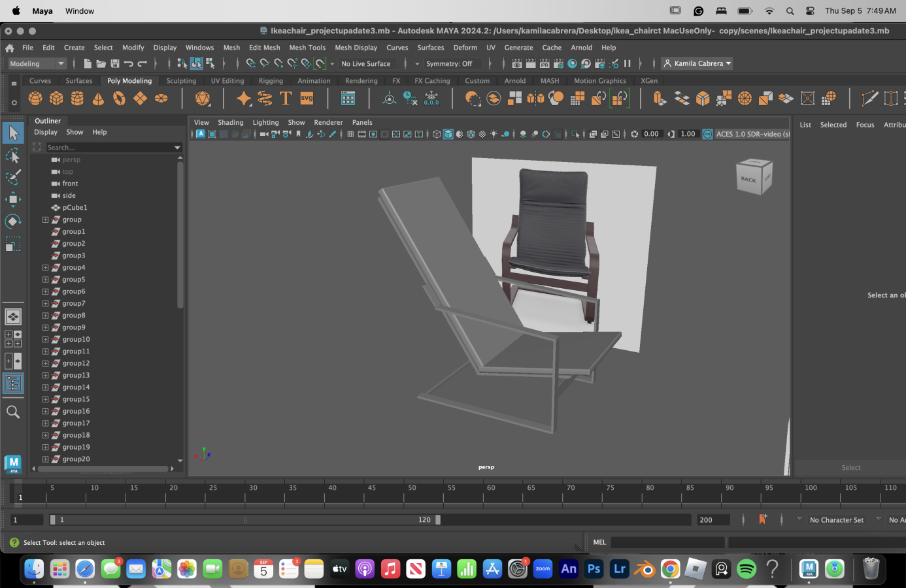The width and height of the screenshot is (906, 588).
Task: Expand the group20 node in Outliner
Action: tap(45, 459)
